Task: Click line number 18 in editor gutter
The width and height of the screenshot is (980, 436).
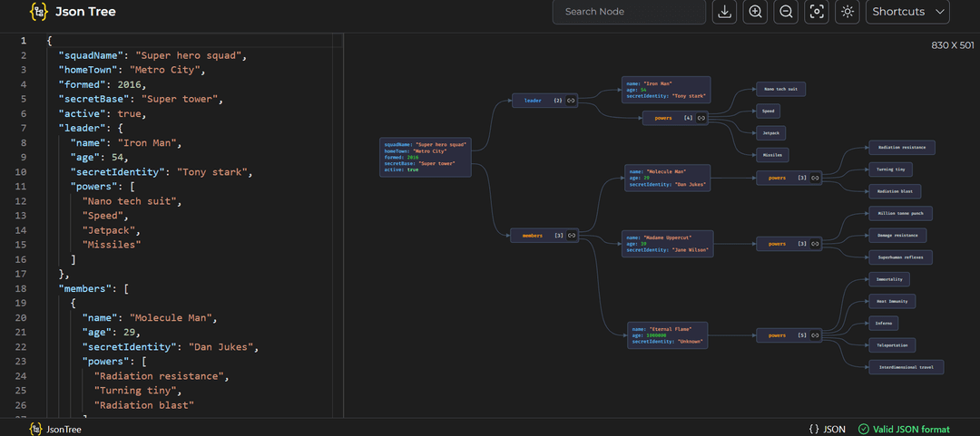Action: pyautogui.click(x=23, y=288)
